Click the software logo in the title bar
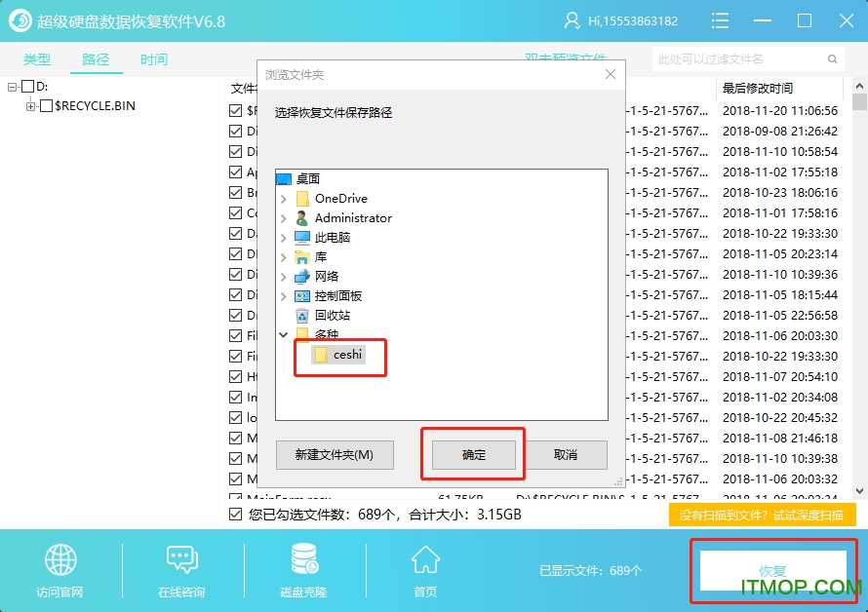This screenshot has height=612, width=868. pos(19,19)
